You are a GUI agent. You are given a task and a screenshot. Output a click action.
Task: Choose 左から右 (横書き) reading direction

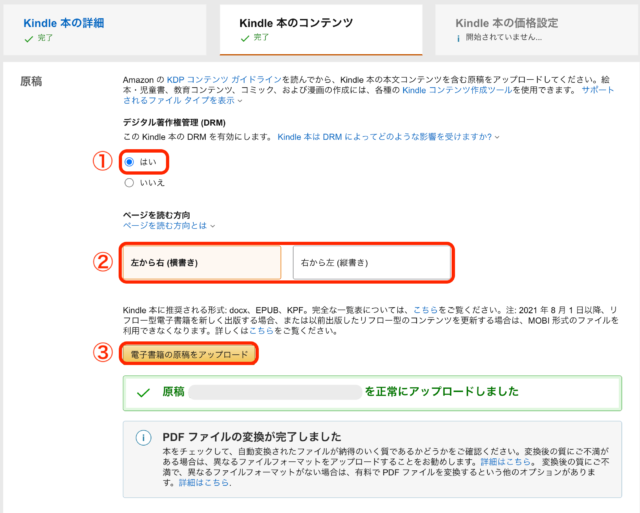[201, 262]
